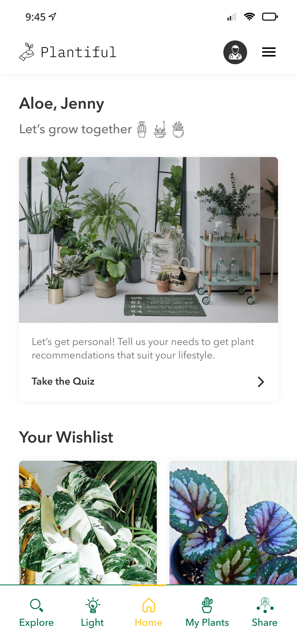Tap the plant room banner image
Screen dimensions: 297x644
point(148,240)
